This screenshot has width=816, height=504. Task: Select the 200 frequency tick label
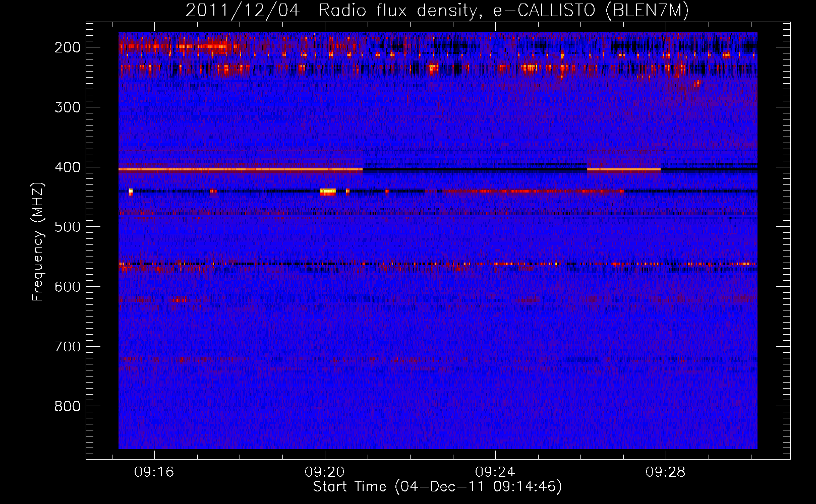click(x=68, y=47)
